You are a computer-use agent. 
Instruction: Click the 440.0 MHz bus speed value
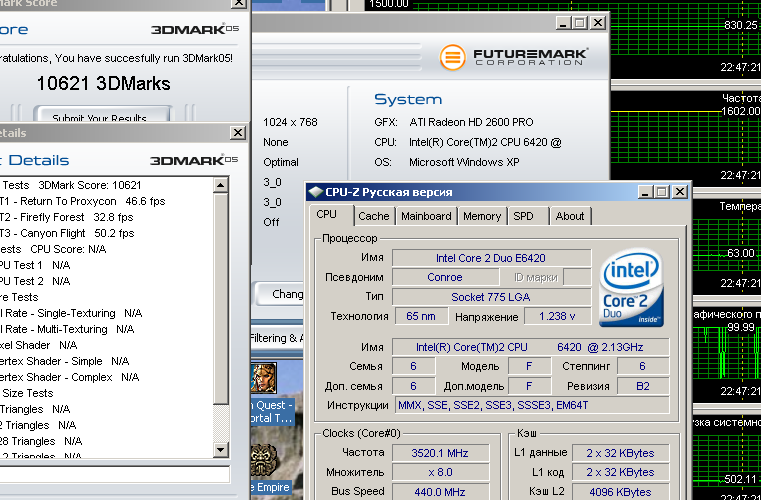440,491
